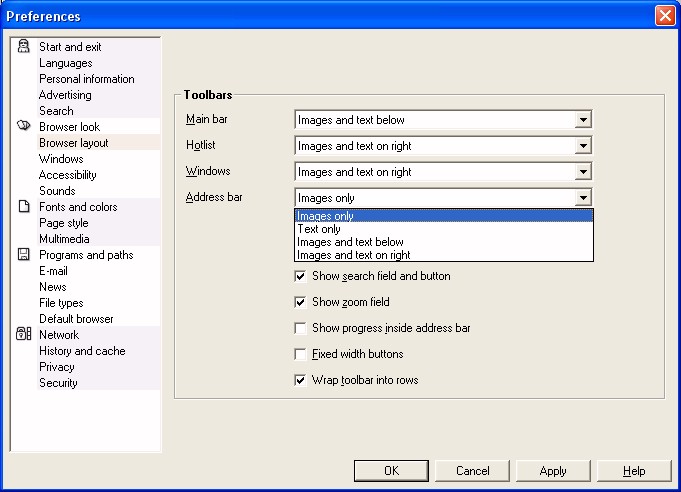681x492 pixels.
Task: Select Images and text below option
Action: click(x=351, y=242)
